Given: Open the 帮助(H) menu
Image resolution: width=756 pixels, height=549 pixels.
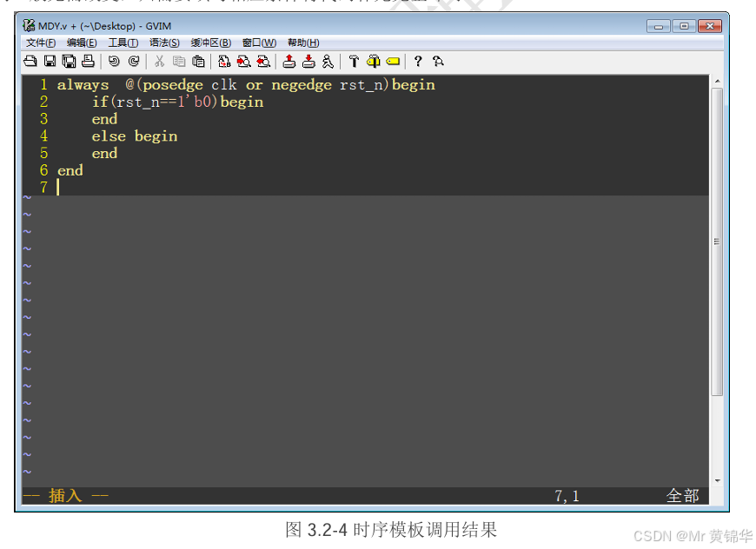Looking at the screenshot, I should [303, 43].
